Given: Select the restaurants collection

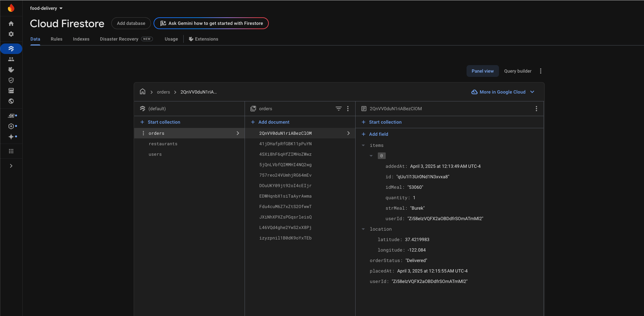Looking at the screenshot, I should tap(163, 144).
